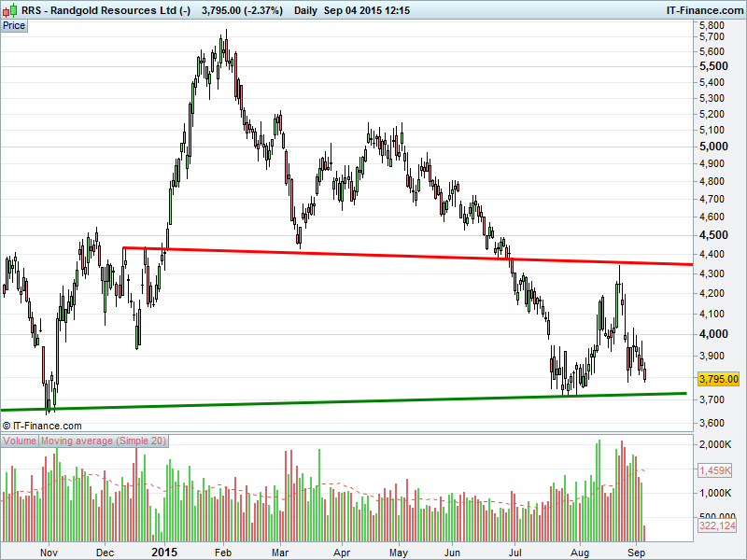747x560 pixels.
Task: Click the Nov date axis label
Action: point(49,553)
